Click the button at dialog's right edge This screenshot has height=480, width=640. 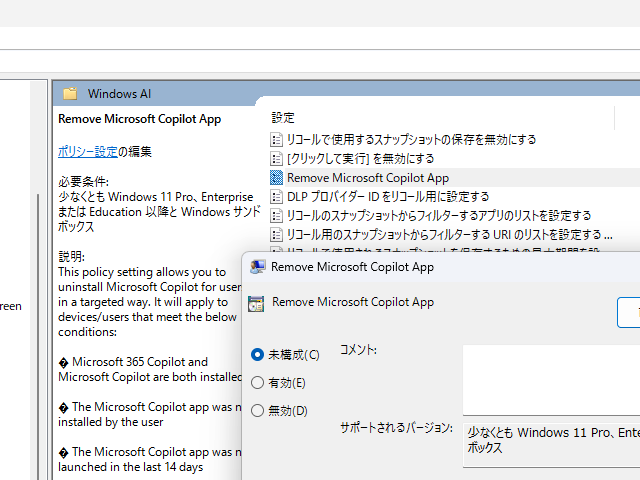coord(629,312)
